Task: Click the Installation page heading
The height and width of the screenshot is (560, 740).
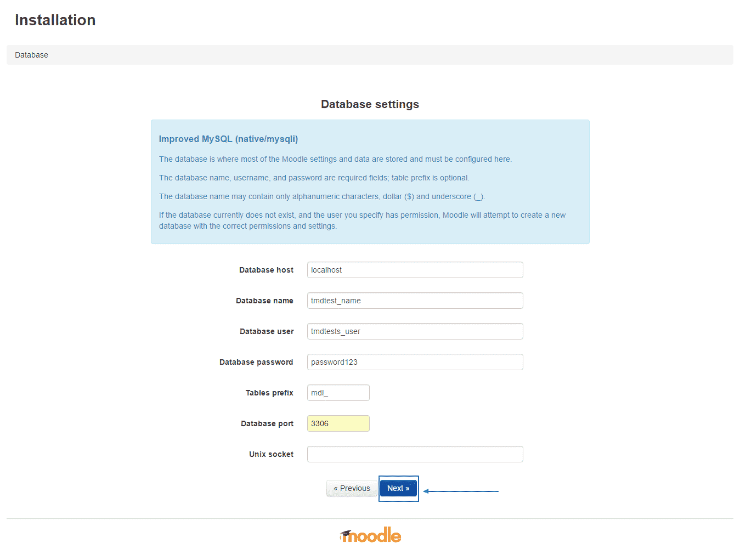Action: click(55, 20)
